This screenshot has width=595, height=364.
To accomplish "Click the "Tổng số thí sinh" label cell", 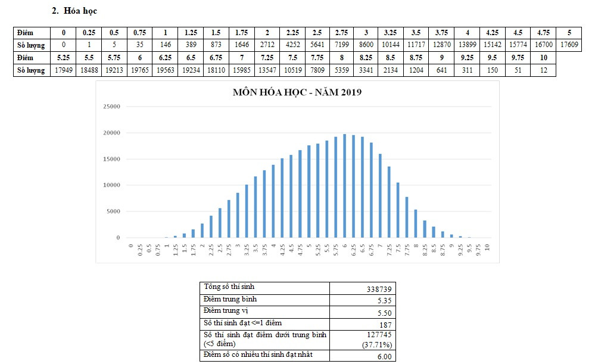I will 272,287.
